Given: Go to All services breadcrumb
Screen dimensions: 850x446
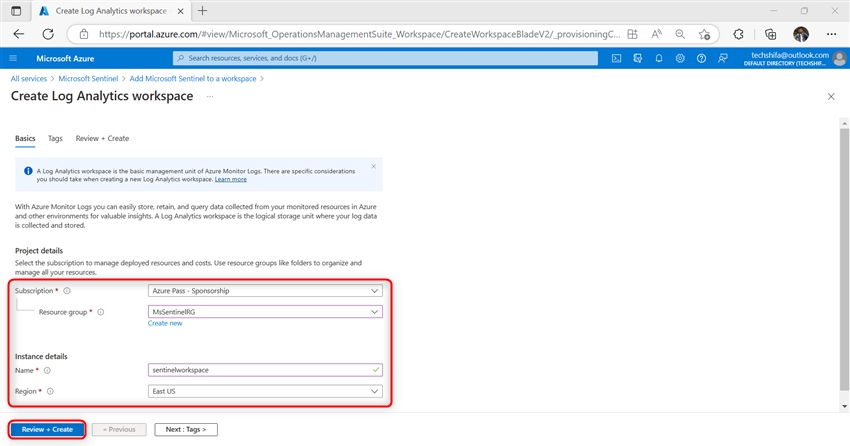Looking at the screenshot, I should click(x=29, y=79).
